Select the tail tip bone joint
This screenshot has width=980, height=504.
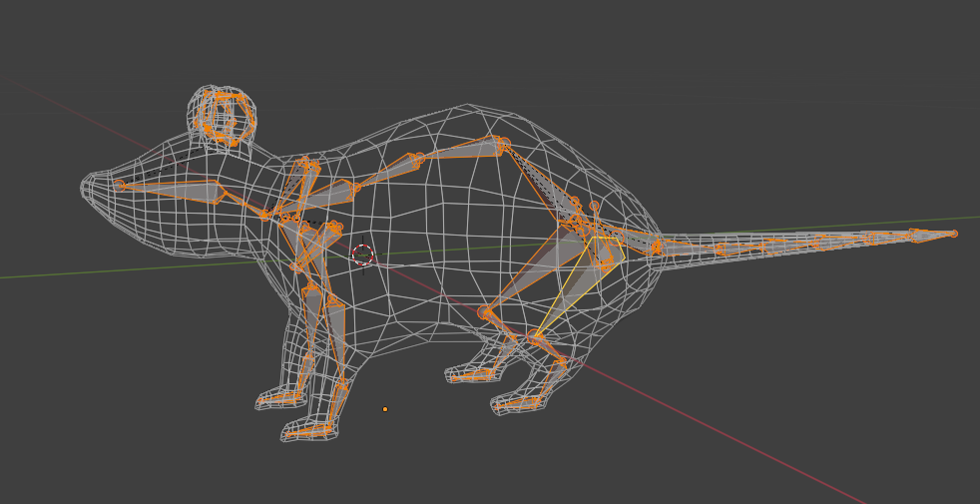click(x=954, y=234)
